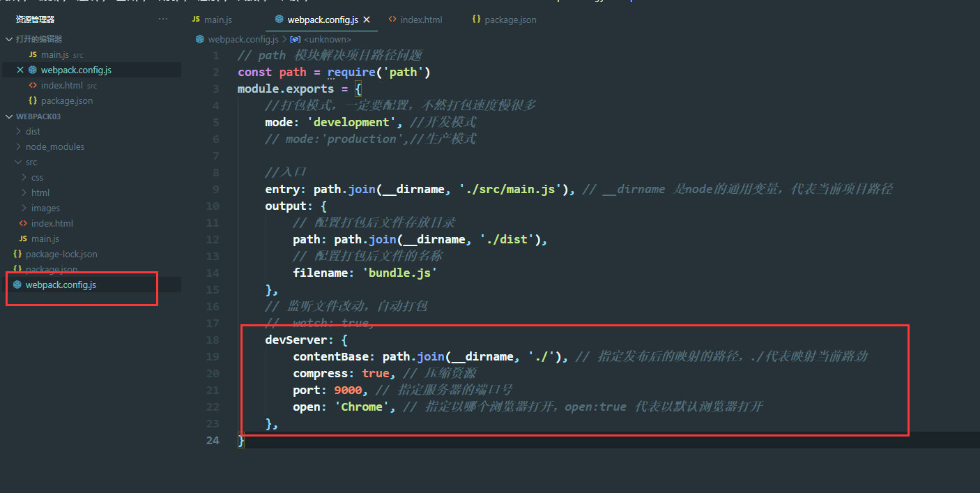Click the 资源管理器 explorer title
Screen dimensions: 980x493
point(35,20)
